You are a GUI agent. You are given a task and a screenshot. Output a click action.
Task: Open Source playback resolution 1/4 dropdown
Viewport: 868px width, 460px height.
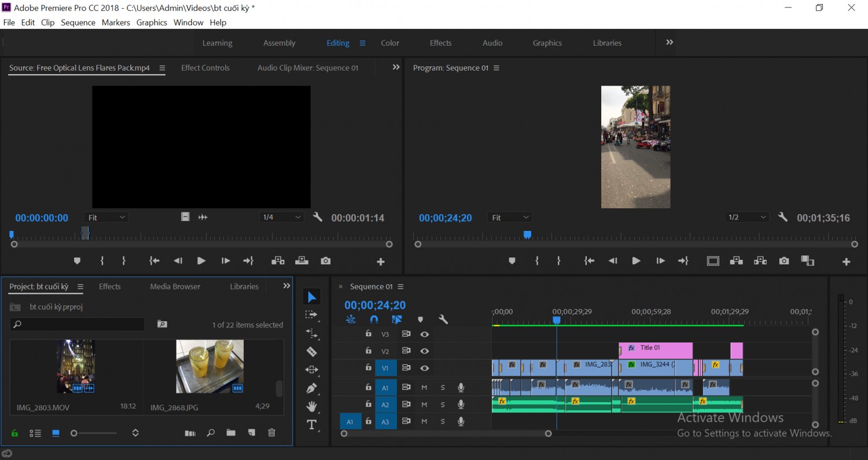point(281,218)
